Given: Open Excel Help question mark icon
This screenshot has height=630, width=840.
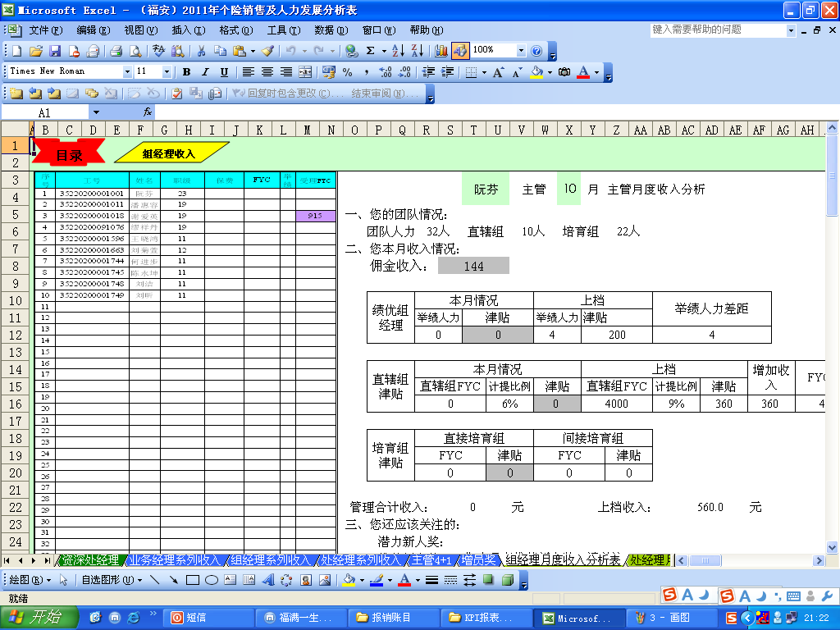Looking at the screenshot, I should 536,51.
